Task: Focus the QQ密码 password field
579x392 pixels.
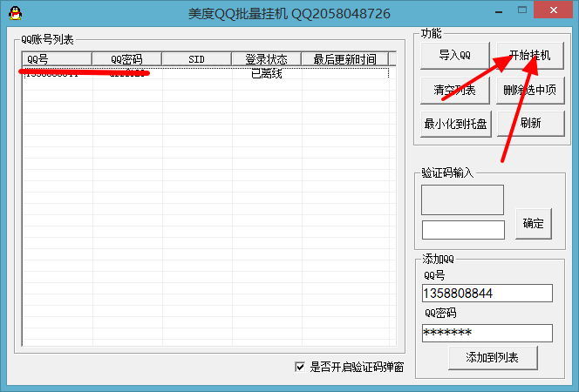Action: click(x=487, y=333)
